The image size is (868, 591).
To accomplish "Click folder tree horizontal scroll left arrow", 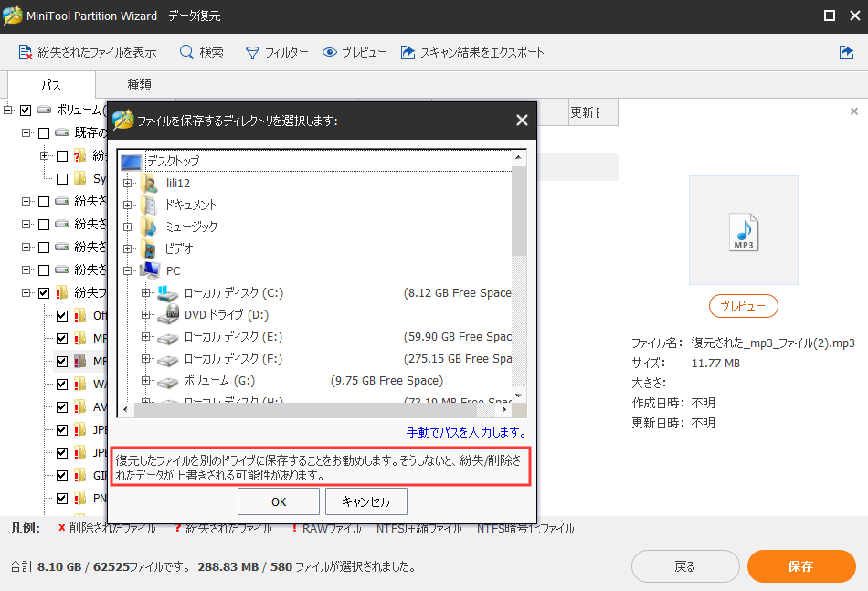I will [125, 409].
